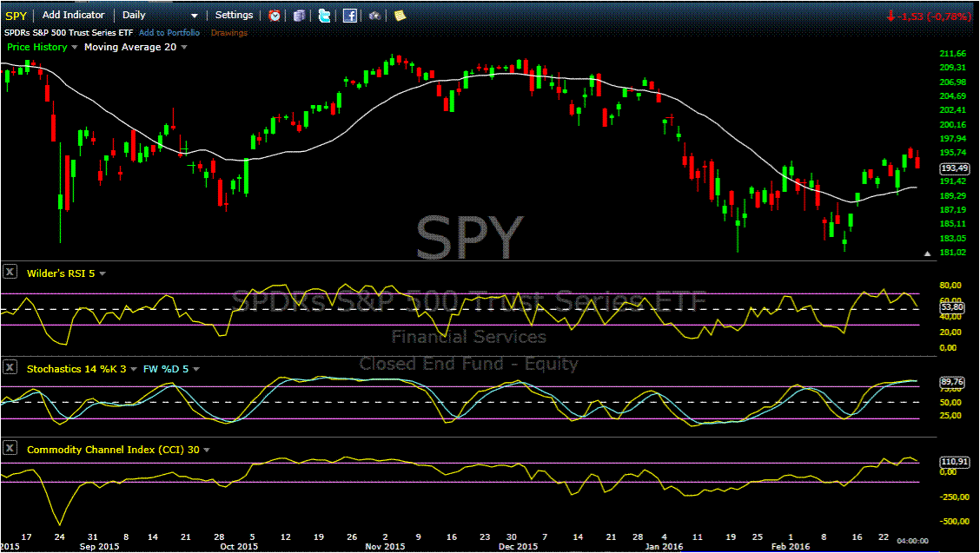Click the Nov 2015 date axis label
The width and height of the screenshot is (980, 553).
pyautogui.click(x=385, y=546)
